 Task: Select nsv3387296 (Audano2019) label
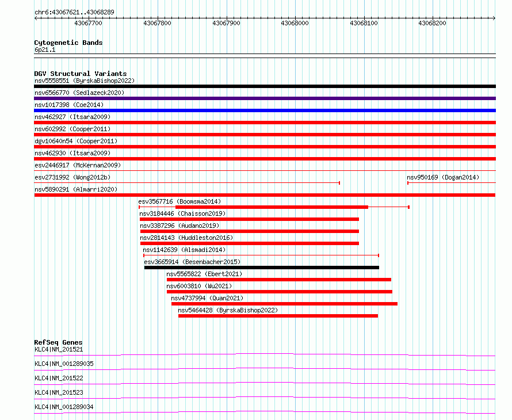point(179,226)
